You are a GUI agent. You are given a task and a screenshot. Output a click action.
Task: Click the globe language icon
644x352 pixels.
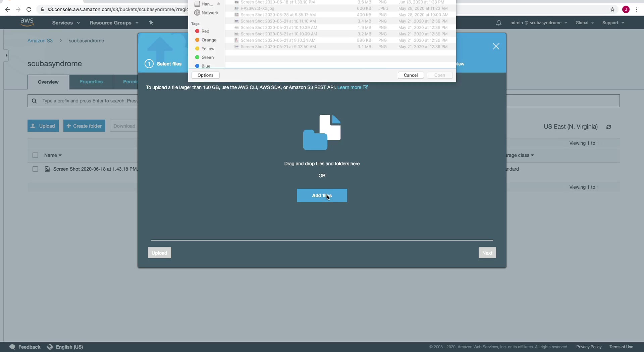(x=50, y=347)
